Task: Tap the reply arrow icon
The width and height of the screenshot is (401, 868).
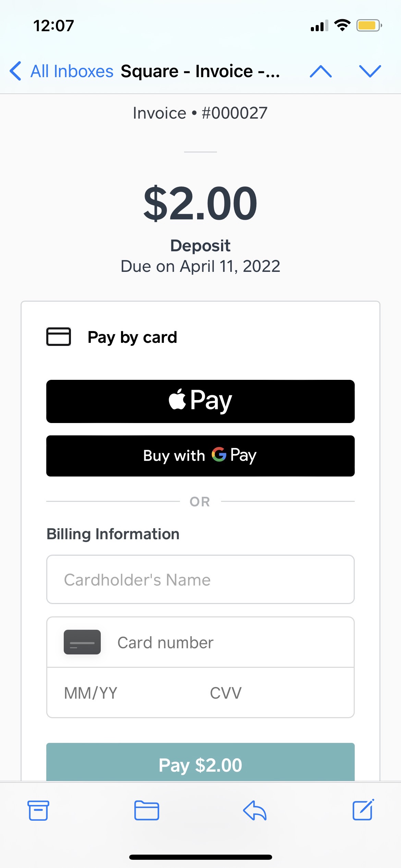Action: coord(255,810)
